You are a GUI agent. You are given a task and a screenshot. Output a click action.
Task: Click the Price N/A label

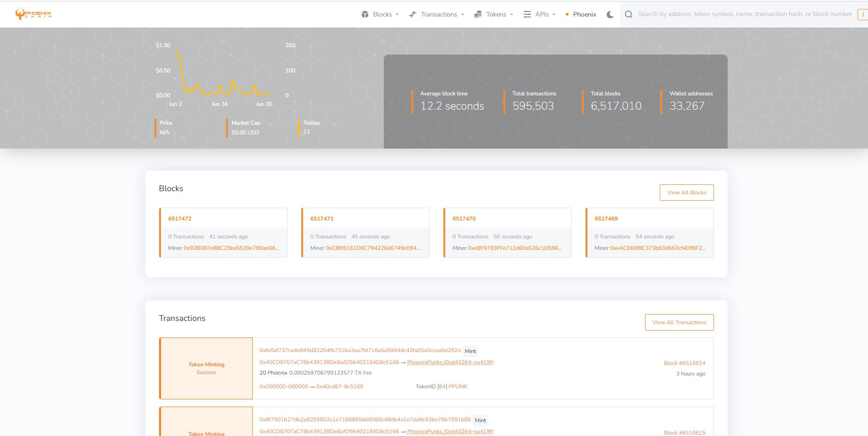pyautogui.click(x=164, y=132)
